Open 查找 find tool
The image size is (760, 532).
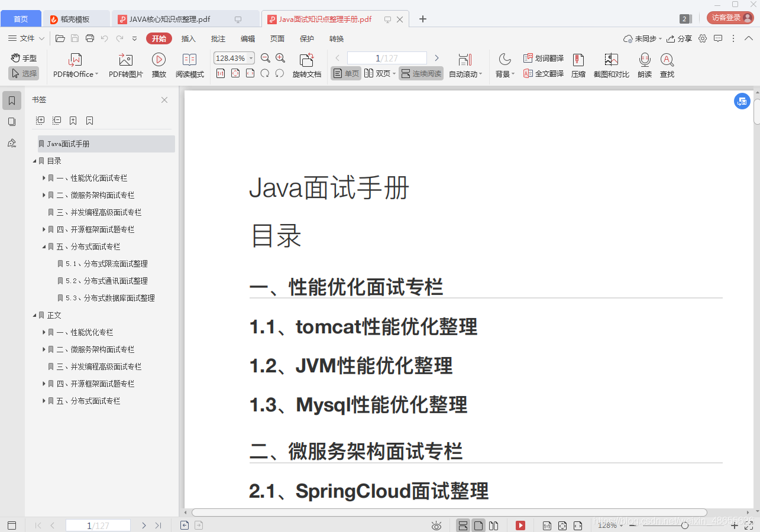[x=667, y=66]
